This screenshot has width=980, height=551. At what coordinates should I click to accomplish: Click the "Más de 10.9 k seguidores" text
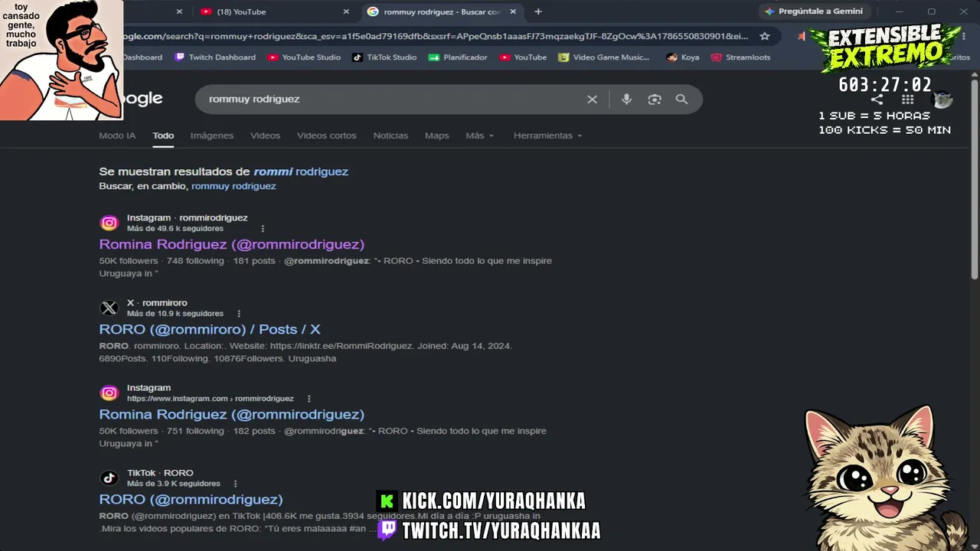175,314
